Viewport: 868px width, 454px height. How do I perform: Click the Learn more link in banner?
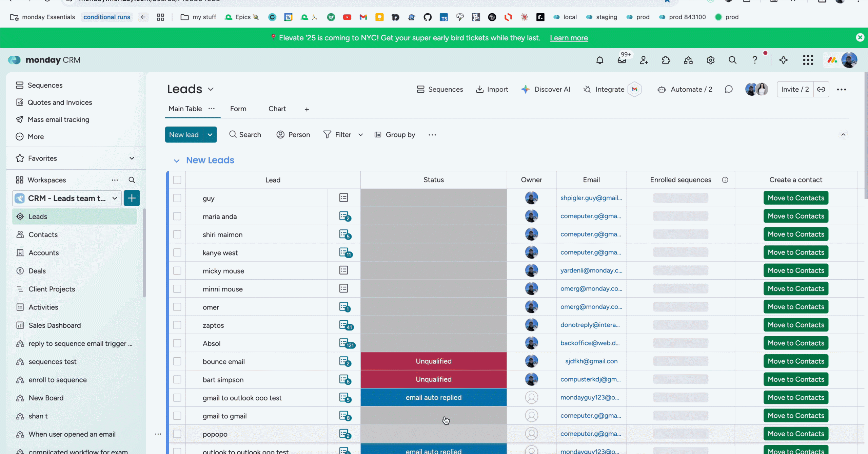569,38
